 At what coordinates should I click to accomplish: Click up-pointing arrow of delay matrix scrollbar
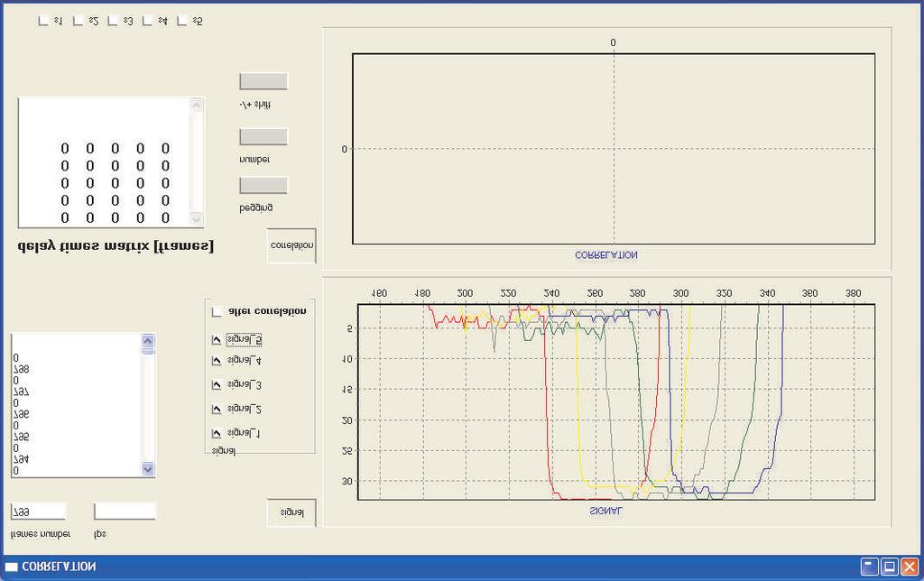click(196, 106)
